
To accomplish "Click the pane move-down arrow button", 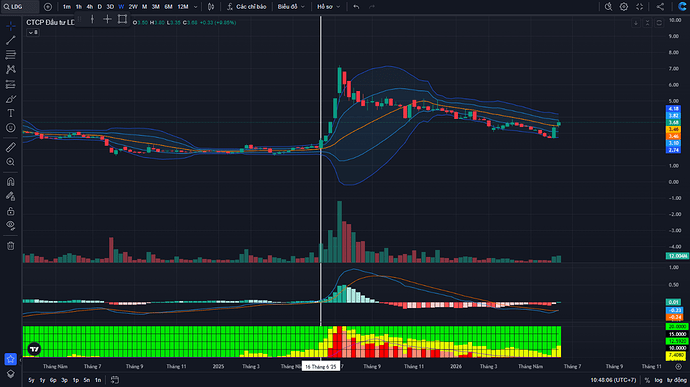I will pos(635,23).
